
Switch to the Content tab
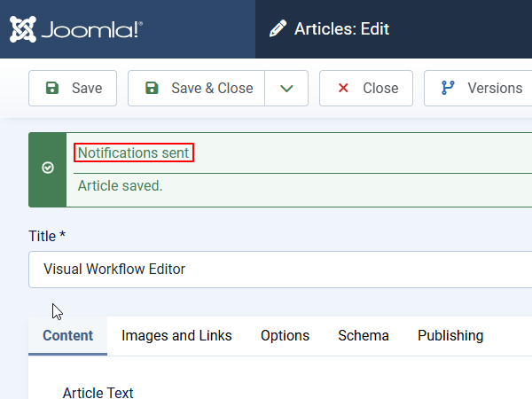[67, 335]
